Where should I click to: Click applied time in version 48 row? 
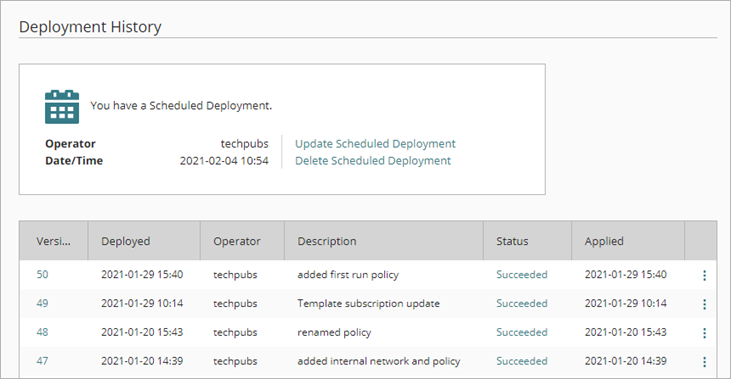tap(626, 332)
